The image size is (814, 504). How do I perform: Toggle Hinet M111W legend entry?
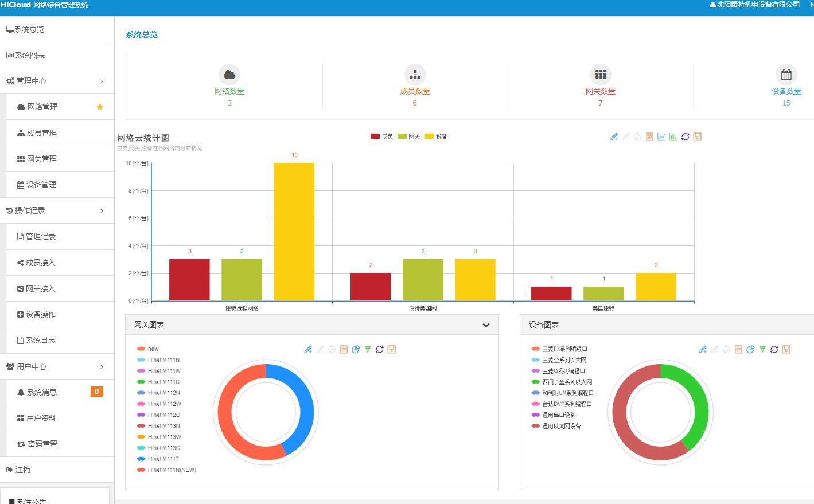point(158,371)
